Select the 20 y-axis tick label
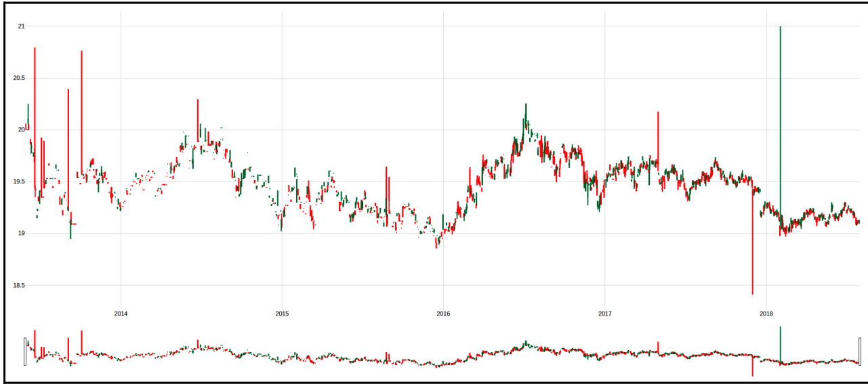Screen dimensions: 868x384 pos(21,130)
